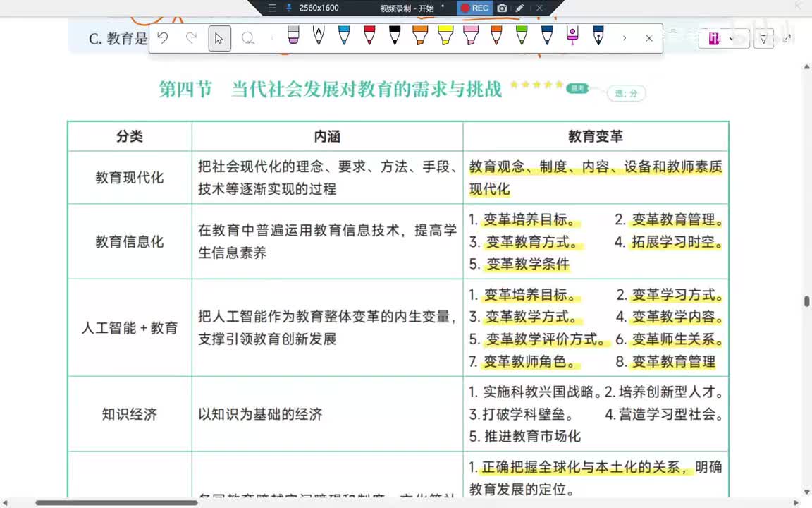
Task: Select the red pen
Action: [369, 35]
